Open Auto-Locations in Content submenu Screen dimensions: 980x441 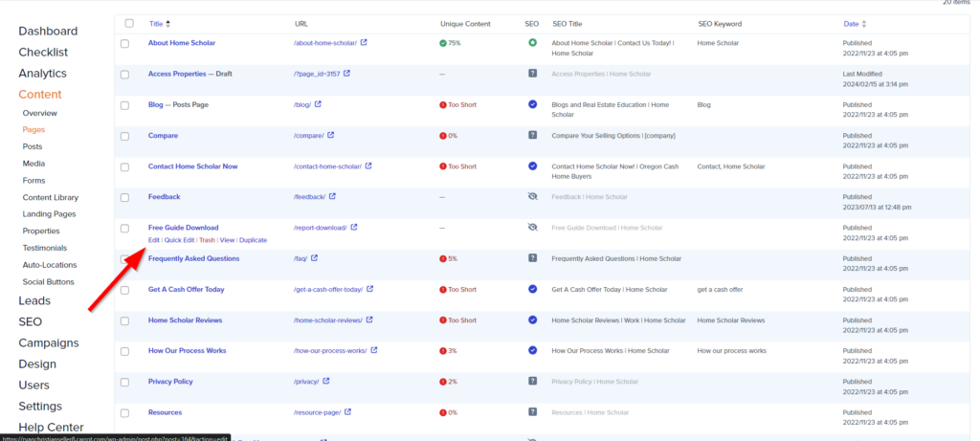point(50,265)
